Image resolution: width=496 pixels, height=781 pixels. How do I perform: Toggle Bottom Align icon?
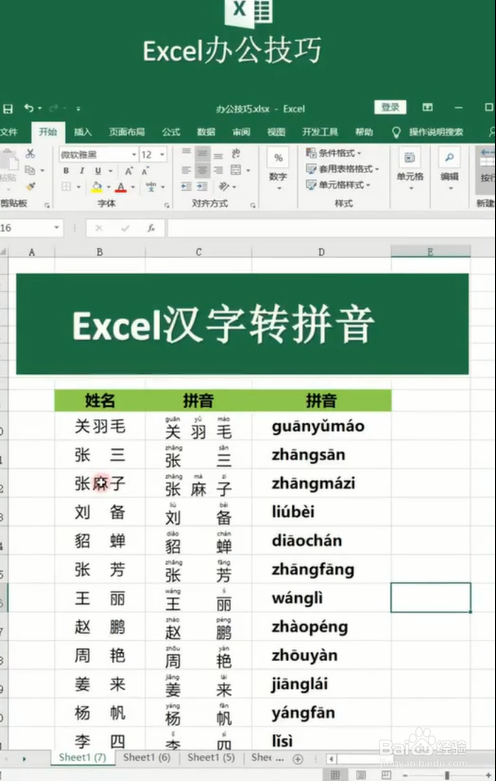coord(218,156)
